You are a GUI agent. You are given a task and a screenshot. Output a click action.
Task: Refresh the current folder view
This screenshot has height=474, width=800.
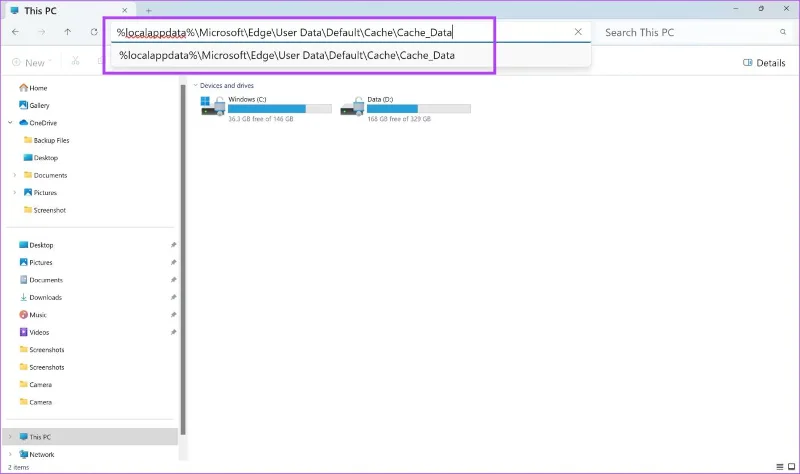tap(94, 32)
